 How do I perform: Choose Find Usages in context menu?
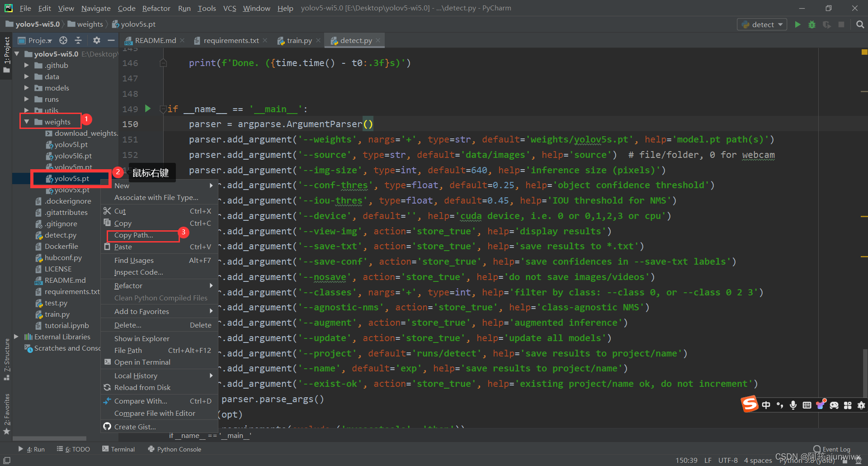pos(159,260)
